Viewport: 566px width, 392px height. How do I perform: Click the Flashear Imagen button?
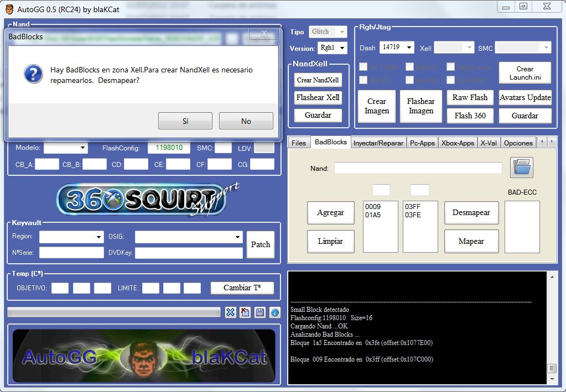[x=420, y=106]
